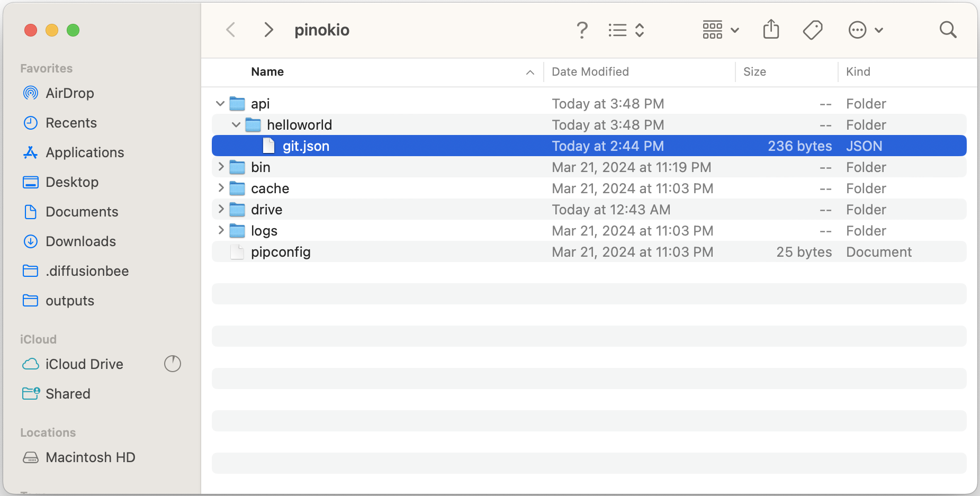Click the forward navigation arrow
This screenshot has width=980, height=496.
(x=268, y=30)
